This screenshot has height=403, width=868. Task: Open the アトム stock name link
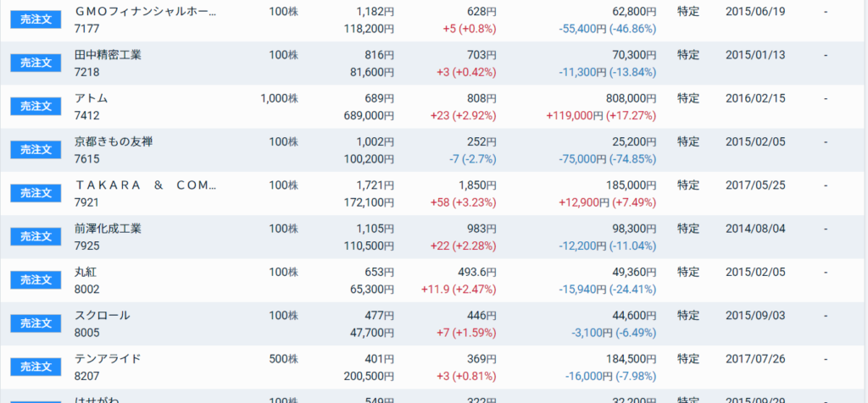92,98
